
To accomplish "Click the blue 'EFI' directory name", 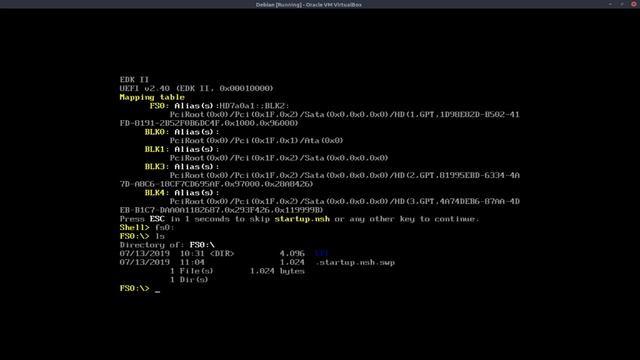I will click(x=322, y=253).
